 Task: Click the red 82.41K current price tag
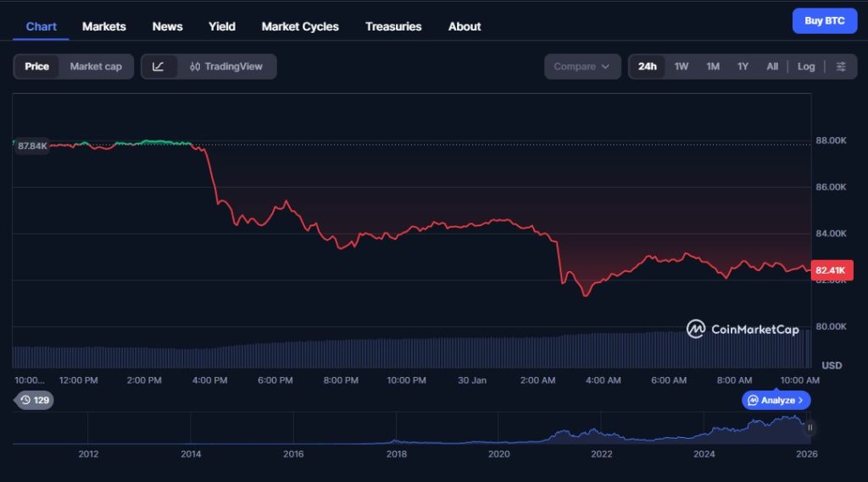(x=832, y=271)
